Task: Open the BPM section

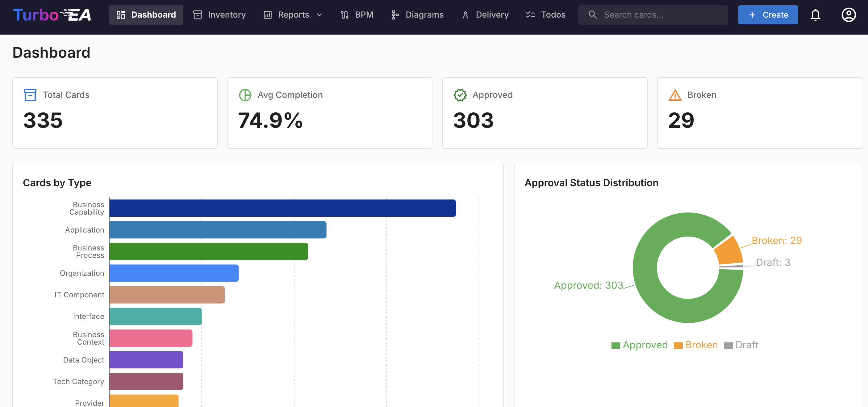Action: click(x=357, y=15)
